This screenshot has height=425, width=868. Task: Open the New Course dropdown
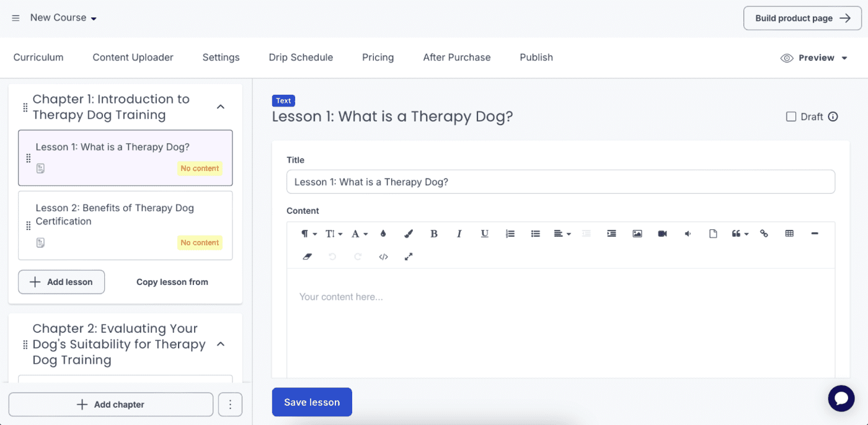coord(63,18)
